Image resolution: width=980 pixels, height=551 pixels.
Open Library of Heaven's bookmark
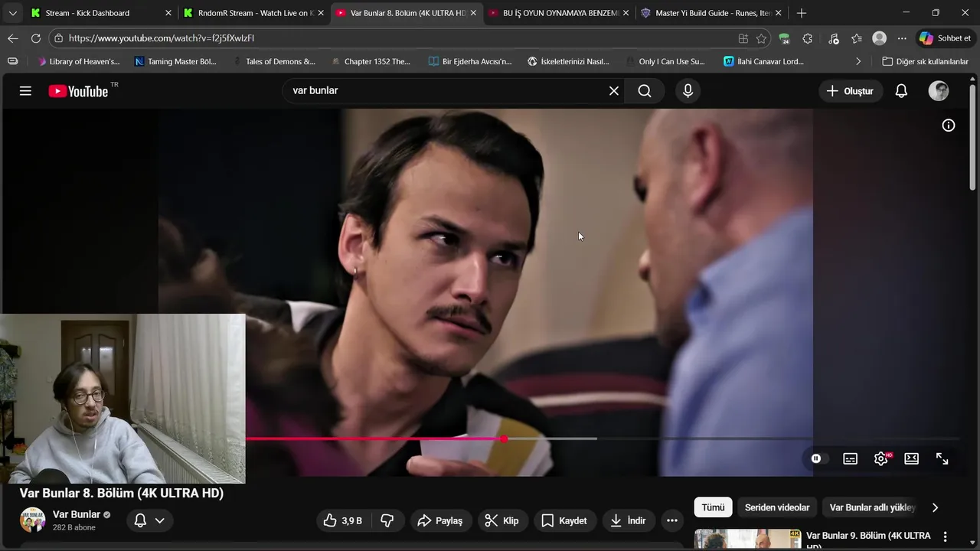coord(79,61)
